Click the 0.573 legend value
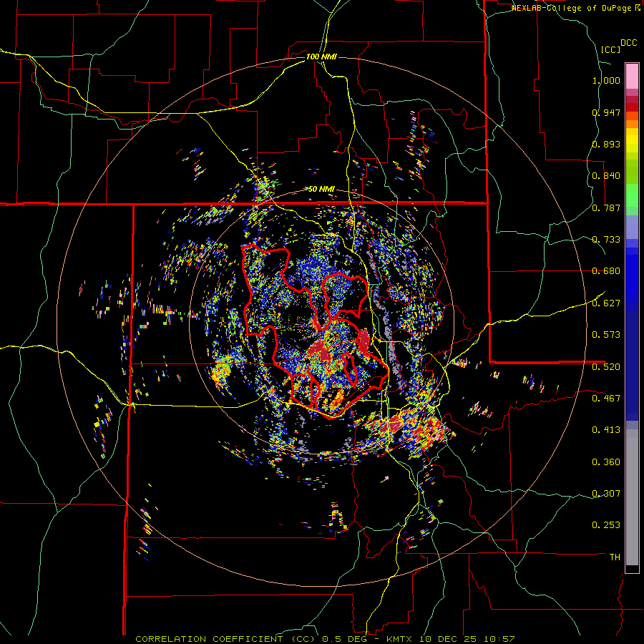Image resolution: width=644 pixels, height=644 pixels. (606, 335)
